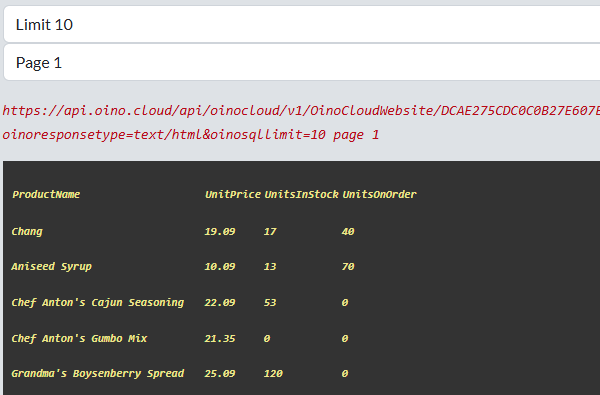Click Chef Anton's Gumbo Mix entry

pos(79,338)
